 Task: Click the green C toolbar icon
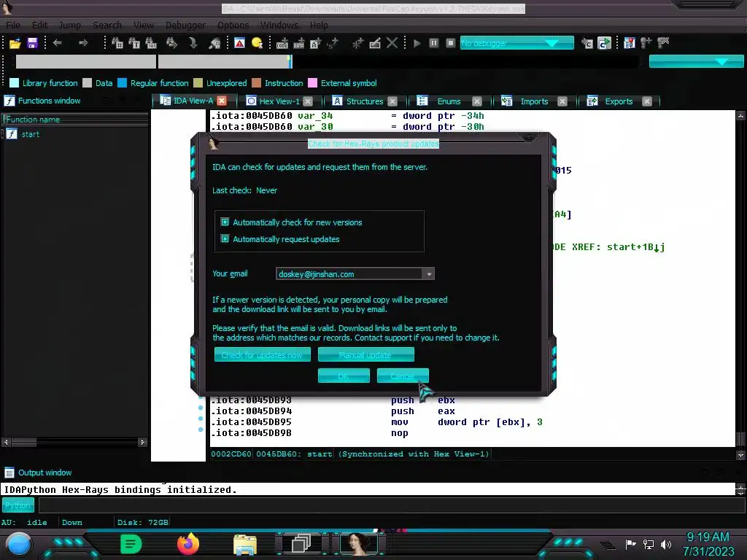604,43
